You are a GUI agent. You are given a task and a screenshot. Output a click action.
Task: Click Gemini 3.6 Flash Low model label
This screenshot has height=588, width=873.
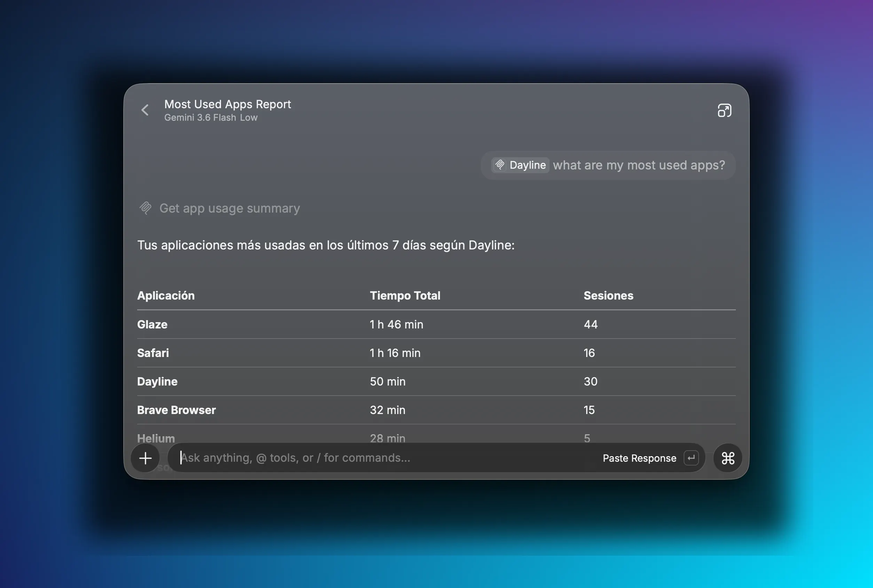pos(211,117)
